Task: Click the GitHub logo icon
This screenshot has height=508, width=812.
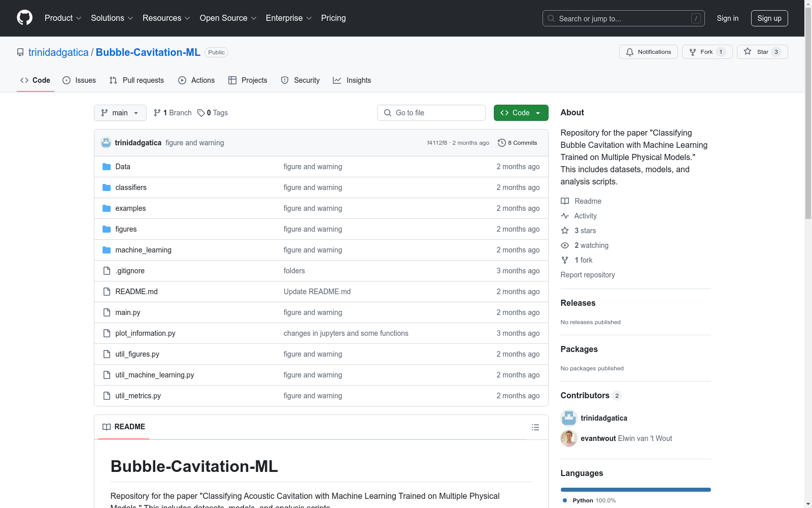Action: click(x=24, y=18)
